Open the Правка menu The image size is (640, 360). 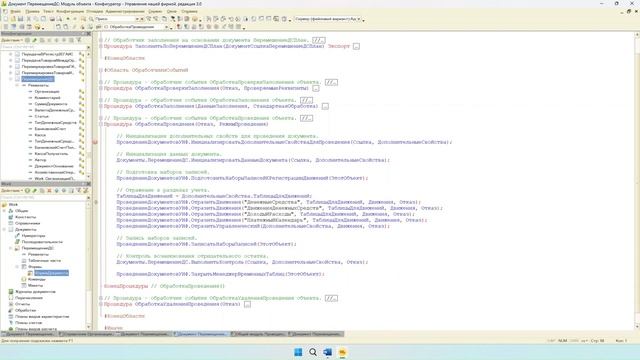coord(32,11)
